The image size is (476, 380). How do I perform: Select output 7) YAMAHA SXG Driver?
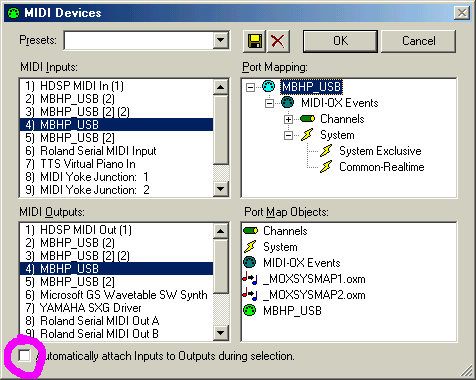(x=117, y=308)
